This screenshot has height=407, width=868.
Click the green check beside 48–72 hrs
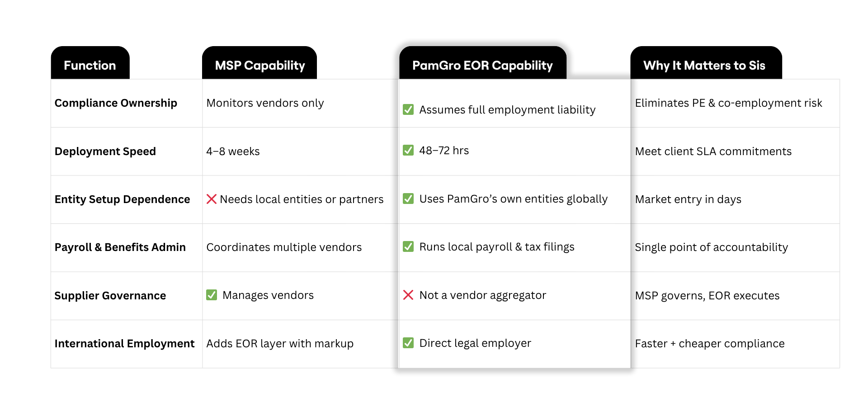click(408, 150)
